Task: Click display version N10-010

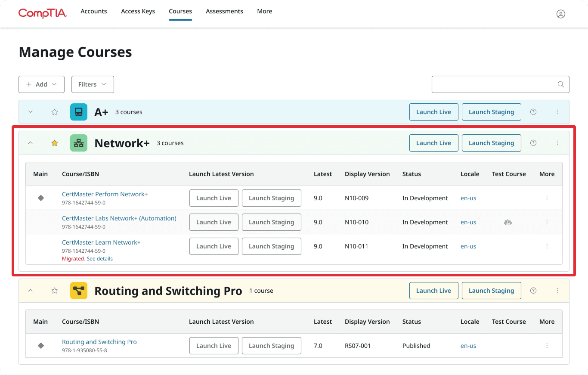Action: [x=357, y=222]
